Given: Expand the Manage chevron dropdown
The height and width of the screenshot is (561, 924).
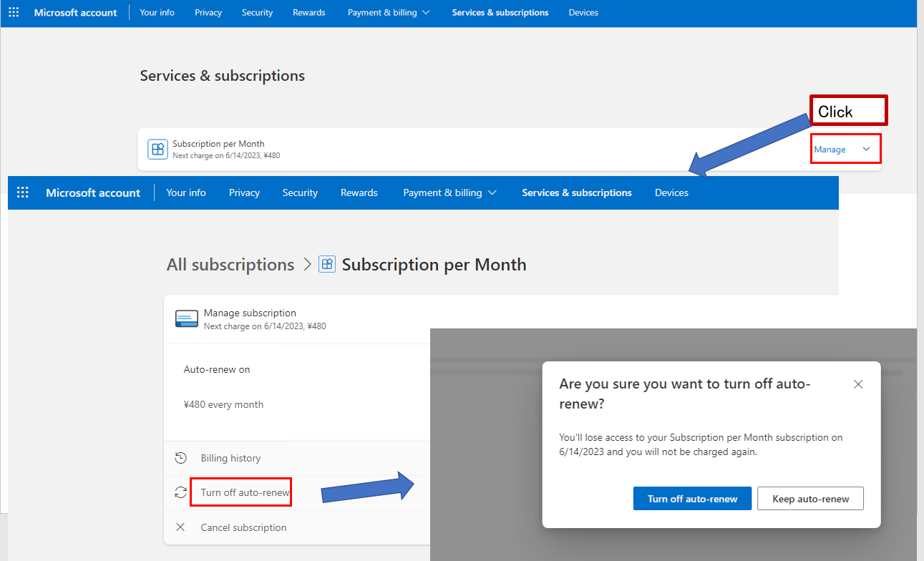Looking at the screenshot, I should (867, 149).
